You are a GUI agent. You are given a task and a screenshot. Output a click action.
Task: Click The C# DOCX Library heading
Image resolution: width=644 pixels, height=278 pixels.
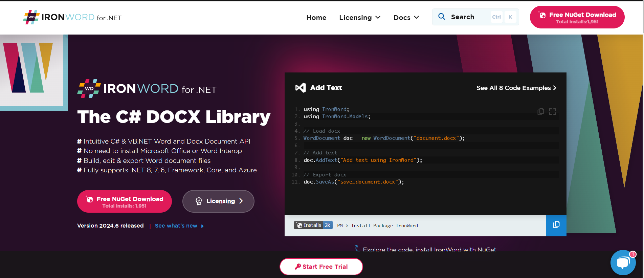[x=174, y=117]
